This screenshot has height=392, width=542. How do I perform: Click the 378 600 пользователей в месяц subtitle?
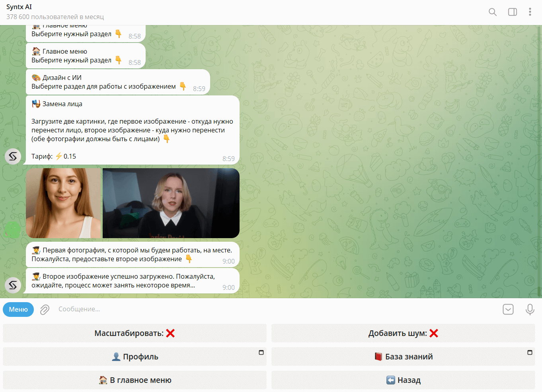[x=55, y=17]
